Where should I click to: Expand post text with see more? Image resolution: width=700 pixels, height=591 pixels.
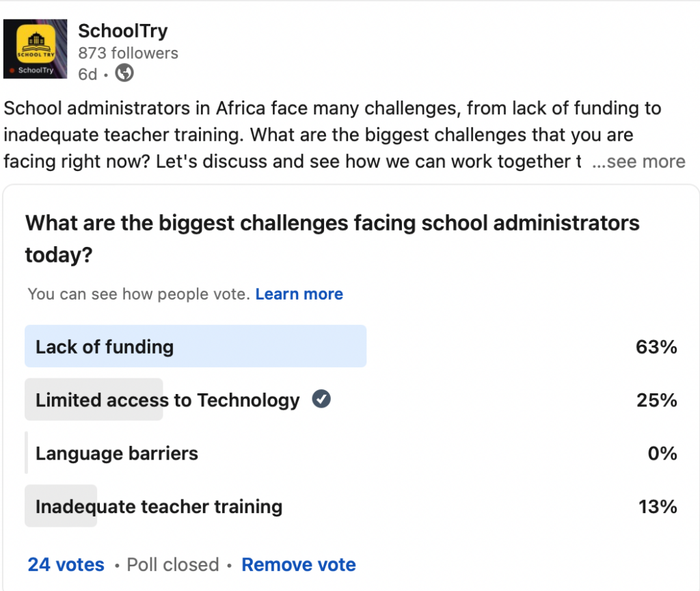[x=638, y=161]
